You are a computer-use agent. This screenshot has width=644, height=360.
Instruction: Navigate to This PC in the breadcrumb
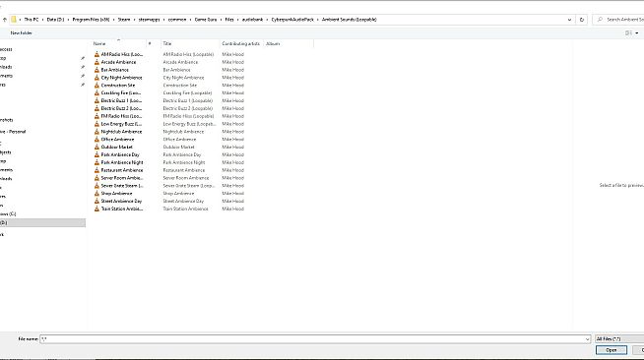click(32, 20)
